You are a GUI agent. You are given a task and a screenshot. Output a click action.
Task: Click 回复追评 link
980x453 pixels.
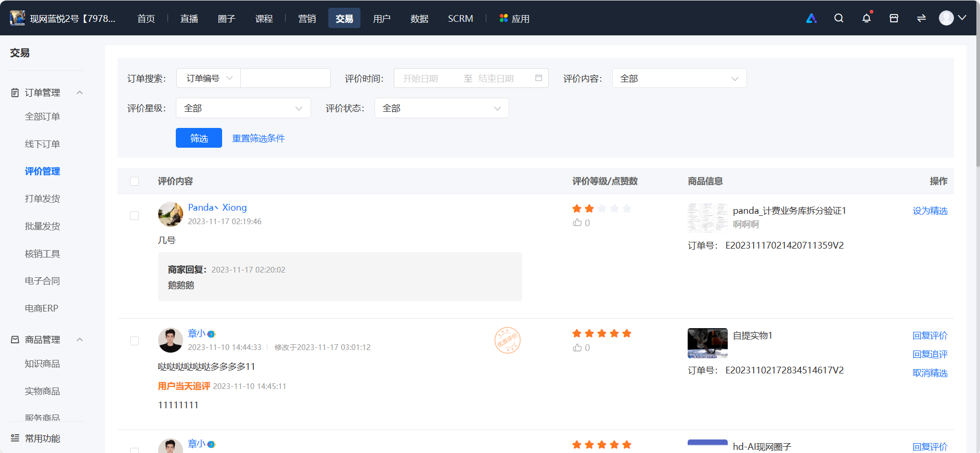coord(930,354)
